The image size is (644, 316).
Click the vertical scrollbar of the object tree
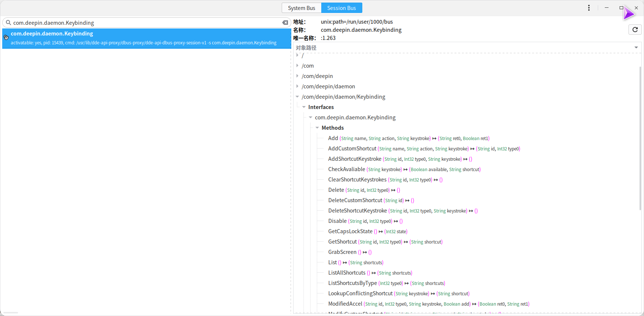click(640, 138)
